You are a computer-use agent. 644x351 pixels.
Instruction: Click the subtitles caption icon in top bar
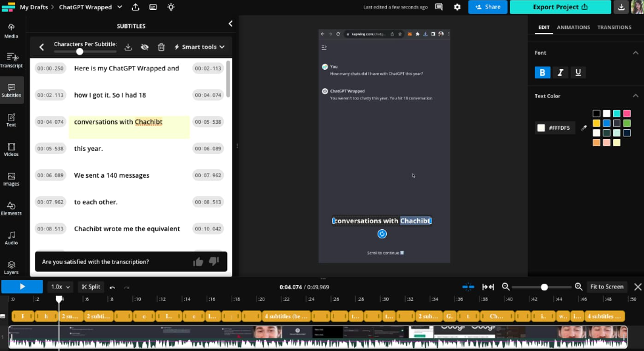[x=153, y=7]
